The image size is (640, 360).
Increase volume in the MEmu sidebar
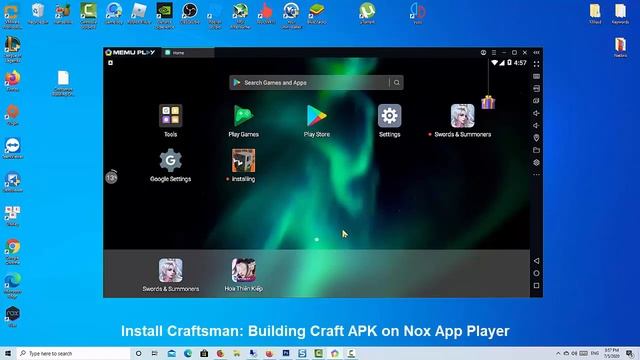(536, 113)
